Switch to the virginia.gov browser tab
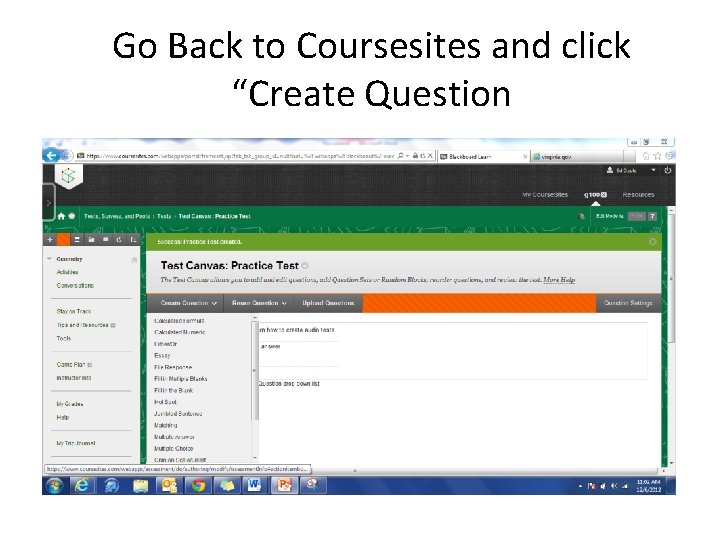The width and height of the screenshot is (720, 540). coord(576,157)
